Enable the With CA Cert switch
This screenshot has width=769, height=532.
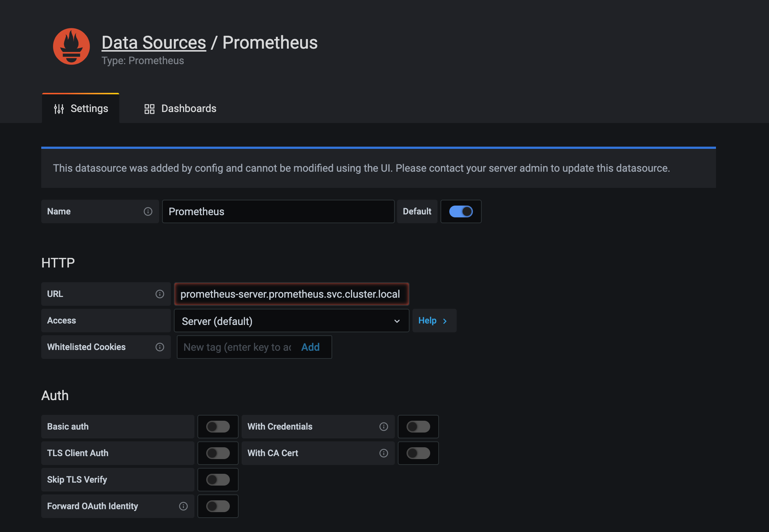click(418, 453)
